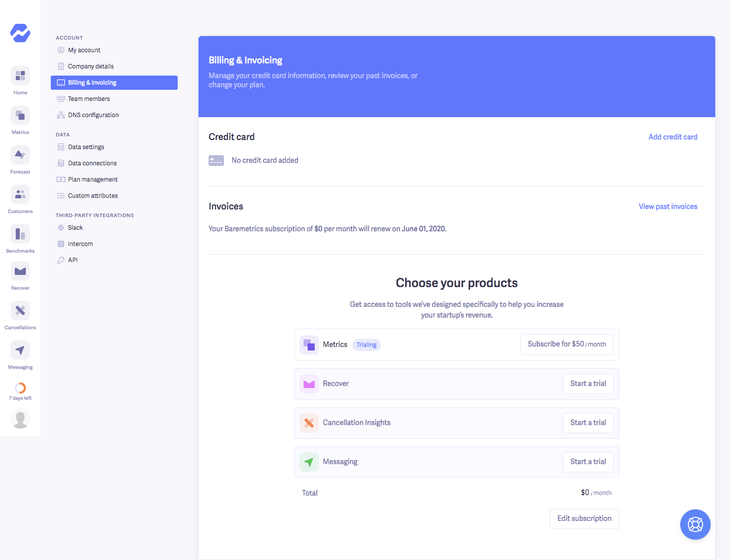731x560 pixels.
Task: Click the credit card placeholder icon
Action: 216,161
